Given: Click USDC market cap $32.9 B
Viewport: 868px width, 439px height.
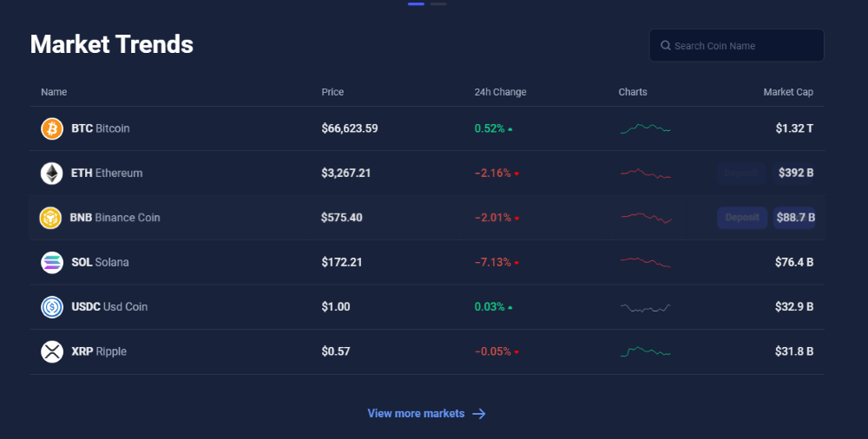Looking at the screenshot, I should 794,306.
